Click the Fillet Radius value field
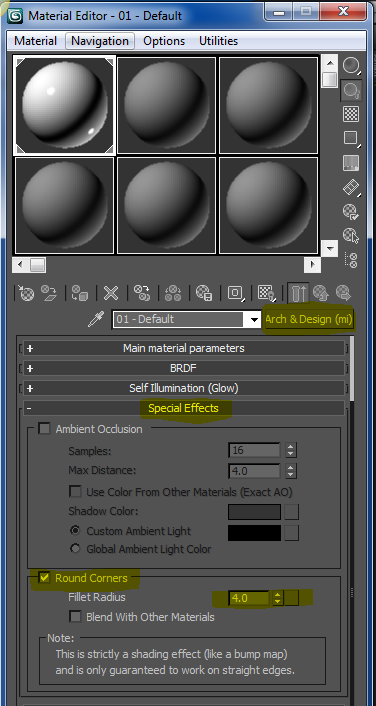The height and width of the screenshot is (706, 376). point(249,598)
